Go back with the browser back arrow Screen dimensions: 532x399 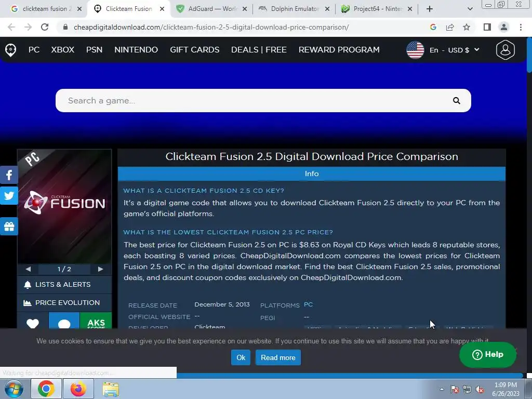pos(11,27)
